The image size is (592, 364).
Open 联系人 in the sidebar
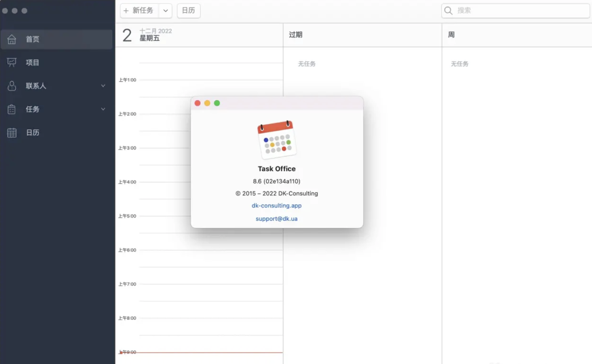tap(57, 86)
